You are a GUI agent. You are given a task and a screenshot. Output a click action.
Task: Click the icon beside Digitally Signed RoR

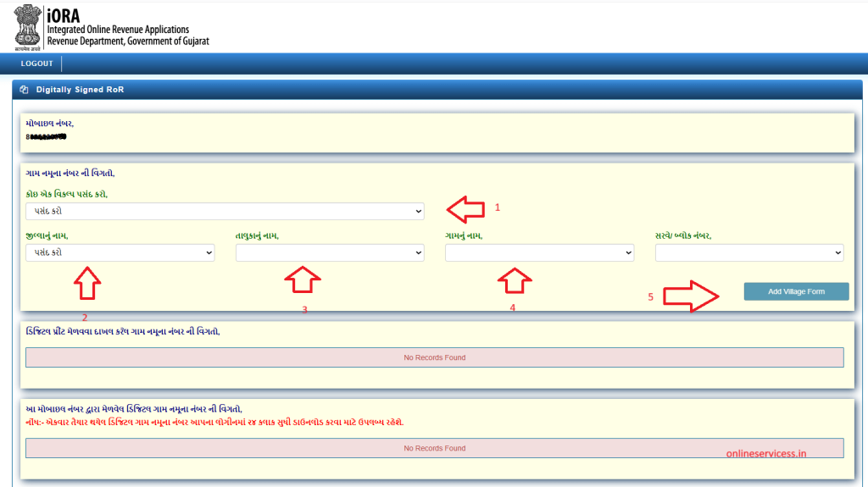[24, 90]
